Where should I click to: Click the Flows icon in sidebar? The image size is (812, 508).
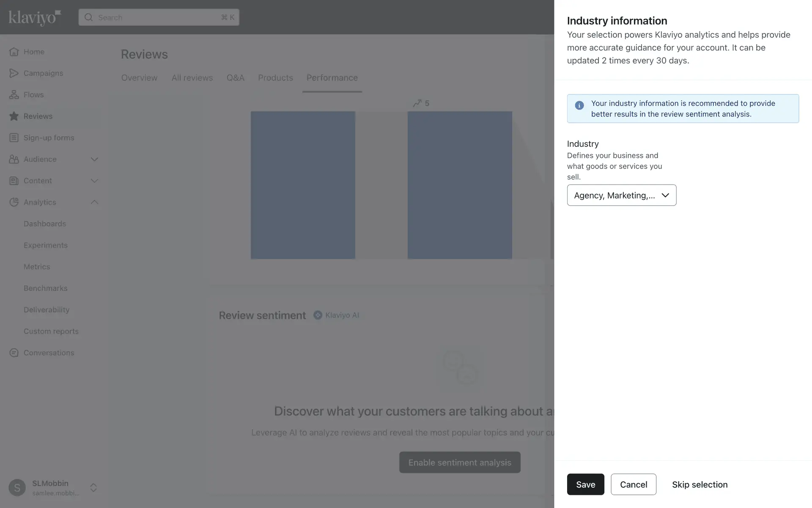pyautogui.click(x=14, y=95)
